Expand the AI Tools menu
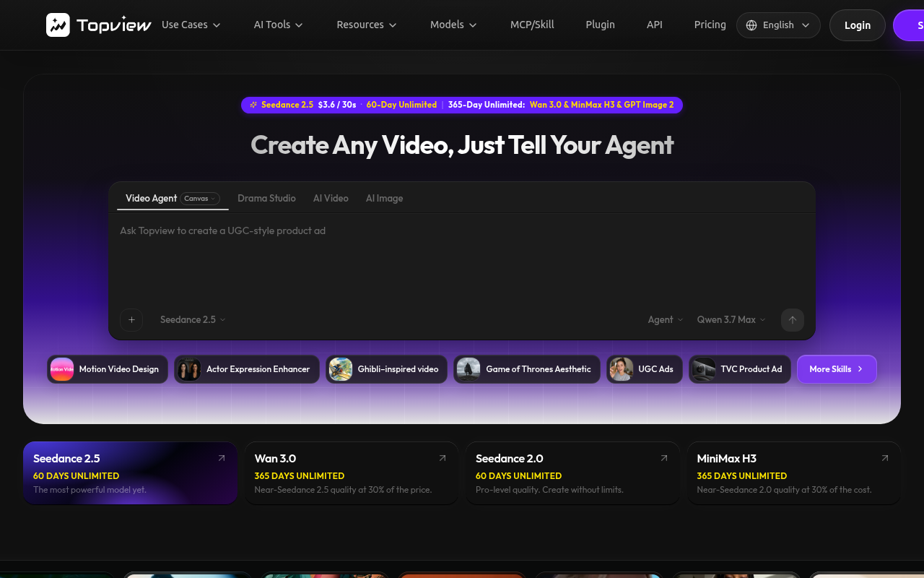Screen dimensions: 924x578 coord(279,25)
